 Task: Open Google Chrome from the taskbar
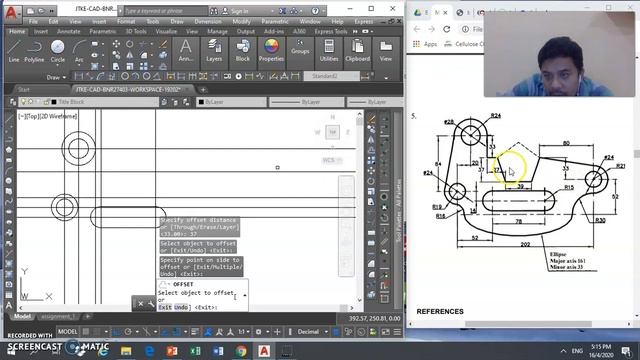pos(241,351)
